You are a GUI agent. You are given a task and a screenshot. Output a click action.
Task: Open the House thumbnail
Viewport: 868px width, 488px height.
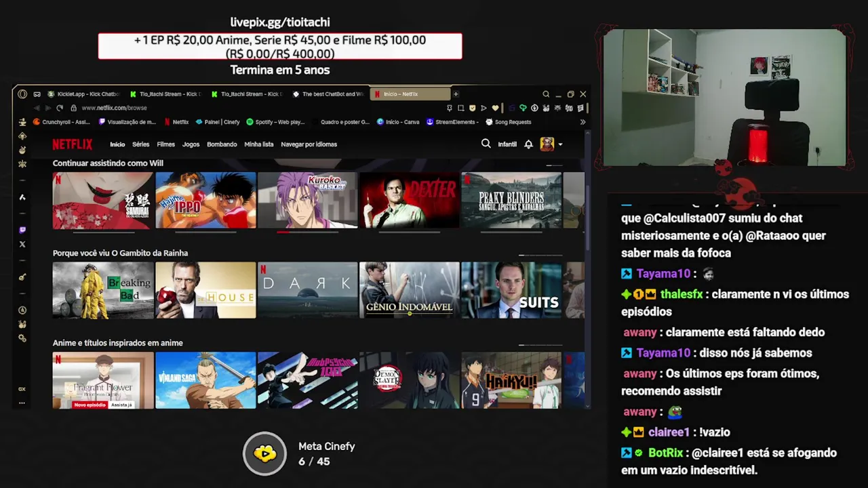[205, 290]
